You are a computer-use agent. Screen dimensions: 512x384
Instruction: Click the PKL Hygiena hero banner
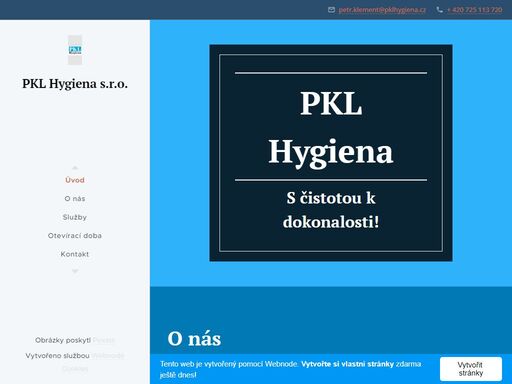(331, 153)
